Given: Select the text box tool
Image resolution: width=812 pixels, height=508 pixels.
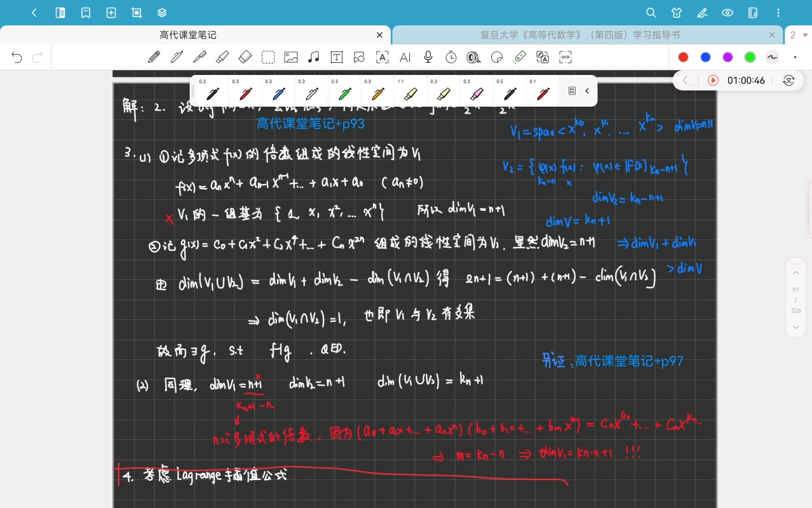Looking at the screenshot, I should tap(337, 57).
